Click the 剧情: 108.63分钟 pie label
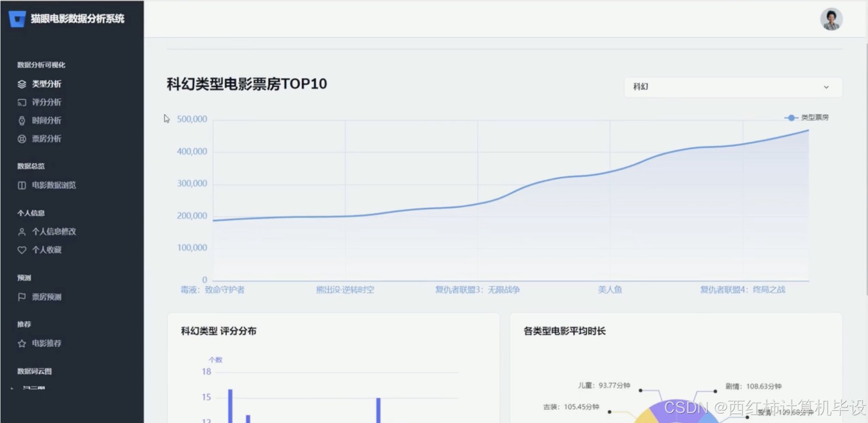Screen dimensions: 868x423 click(754, 386)
